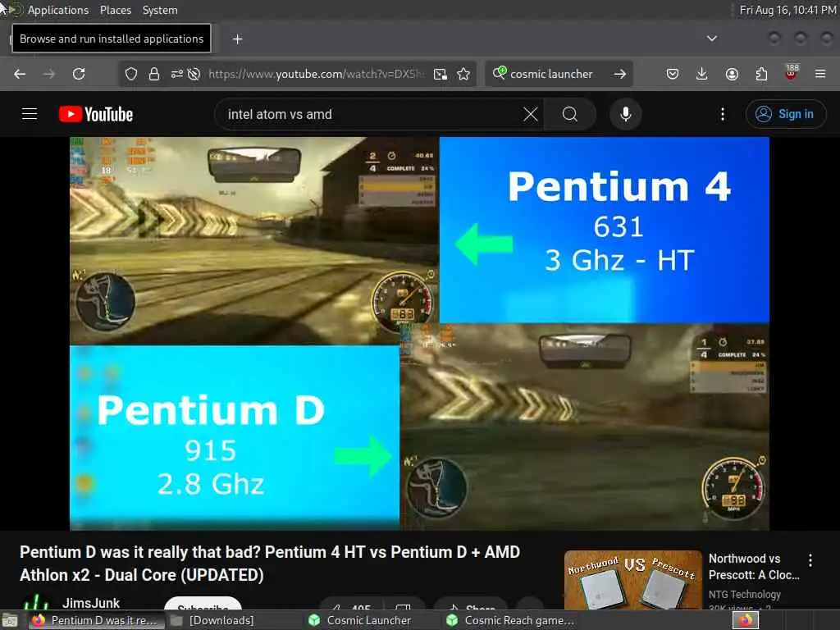This screenshot has height=630, width=840.
Task: Save page to Pocket
Action: click(x=673, y=74)
